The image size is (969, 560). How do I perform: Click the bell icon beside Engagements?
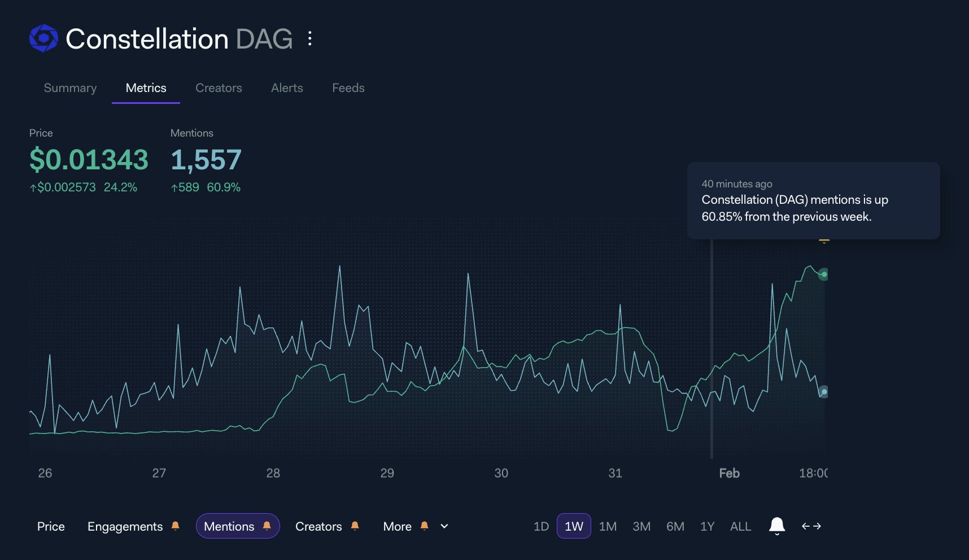(x=175, y=526)
